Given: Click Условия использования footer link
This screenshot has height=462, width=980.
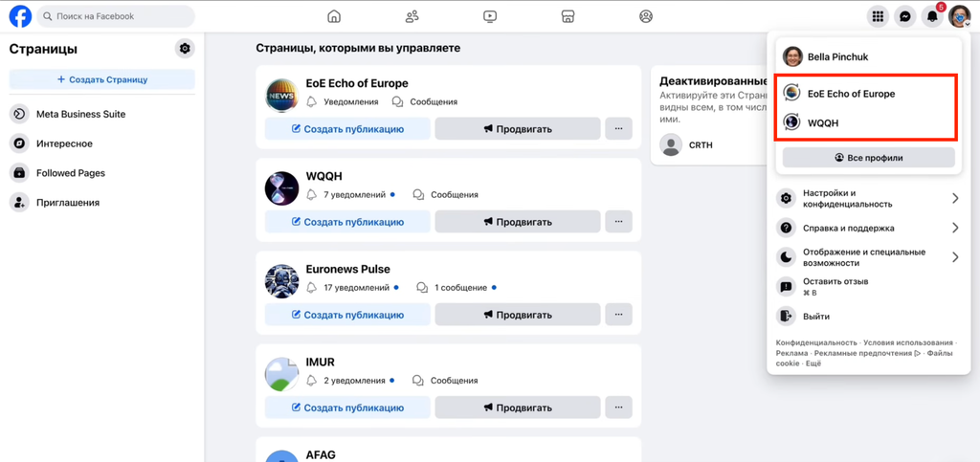Looking at the screenshot, I should (908, 342).
